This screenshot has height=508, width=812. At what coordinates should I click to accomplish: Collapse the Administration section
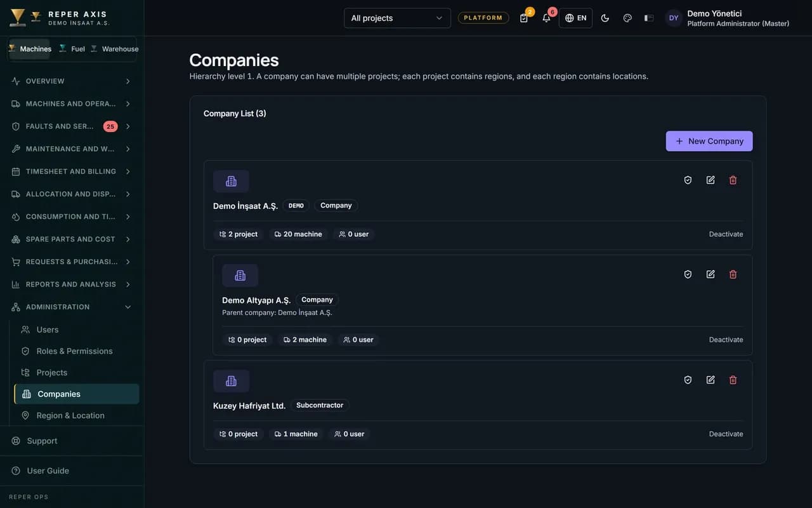click(72, 307)
